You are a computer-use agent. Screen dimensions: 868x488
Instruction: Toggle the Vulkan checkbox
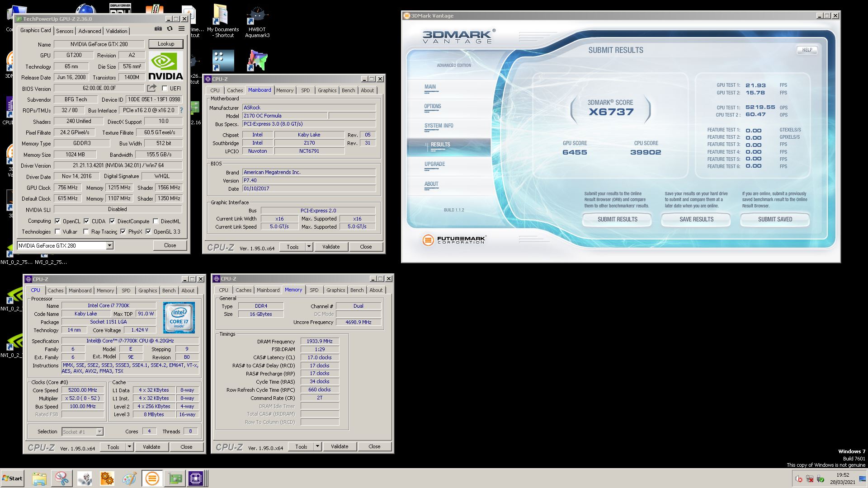57,231
